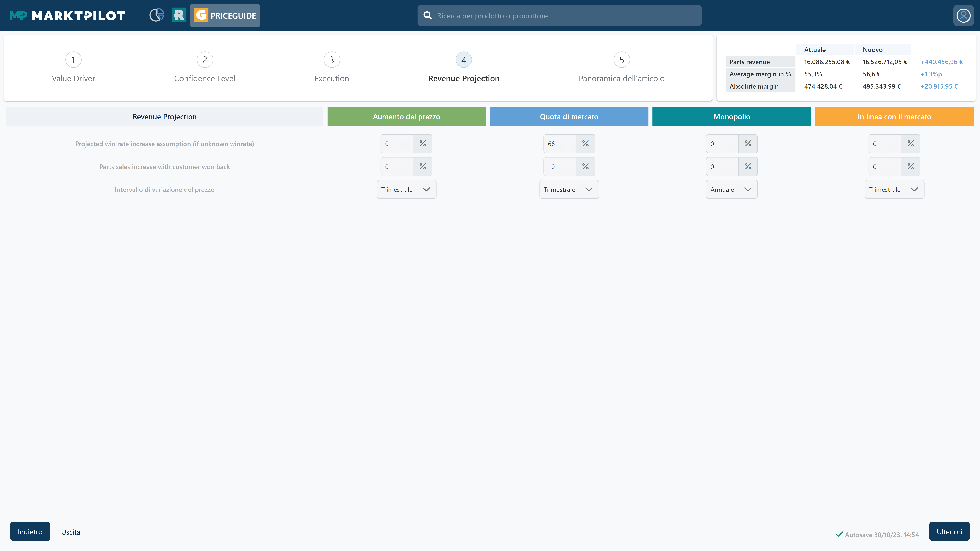Click the Aumento del prezzo header
The image size is (980, 551).
point(406,116)
